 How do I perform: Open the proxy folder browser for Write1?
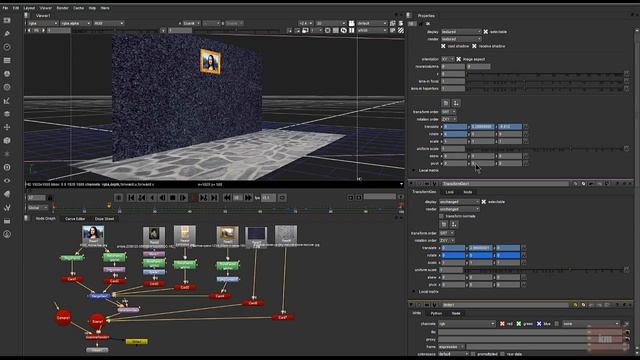point(627,339)
